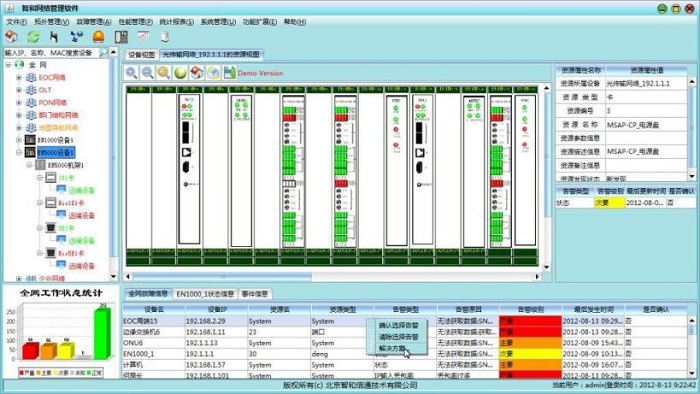Click the yellow 次要 severity cell for EN1000_1
700x394 pixels.
[530, 354]
